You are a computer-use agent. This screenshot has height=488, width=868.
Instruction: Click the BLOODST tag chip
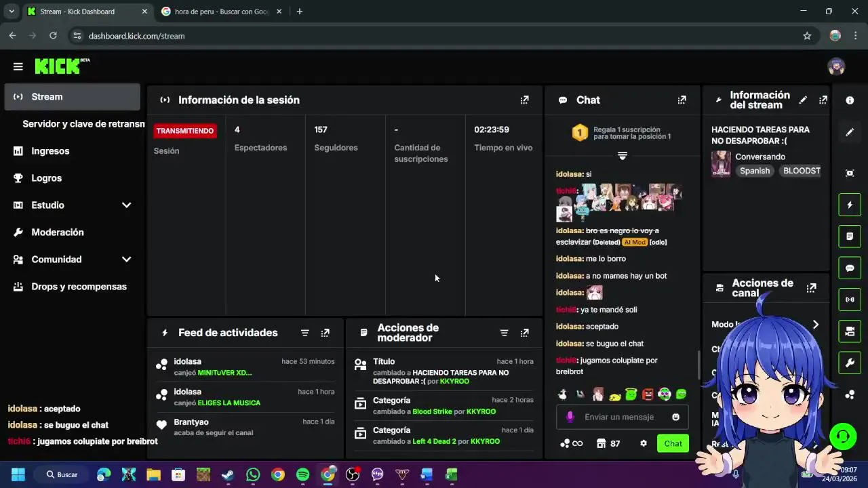click(801, 171)
